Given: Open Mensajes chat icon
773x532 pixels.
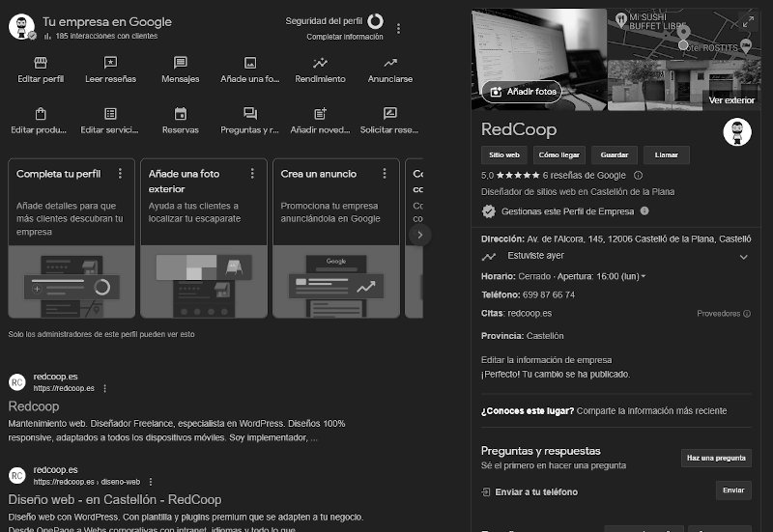Looking at the screenshot, I should click(181, 63).
